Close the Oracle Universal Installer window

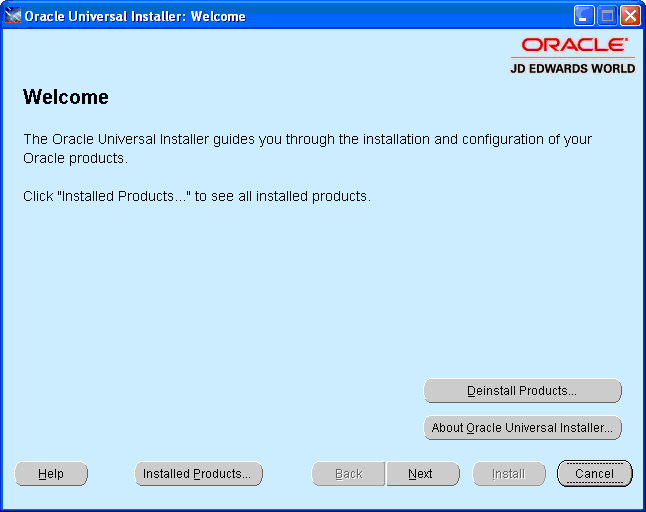pyautogui.click(x=630, y=16)
